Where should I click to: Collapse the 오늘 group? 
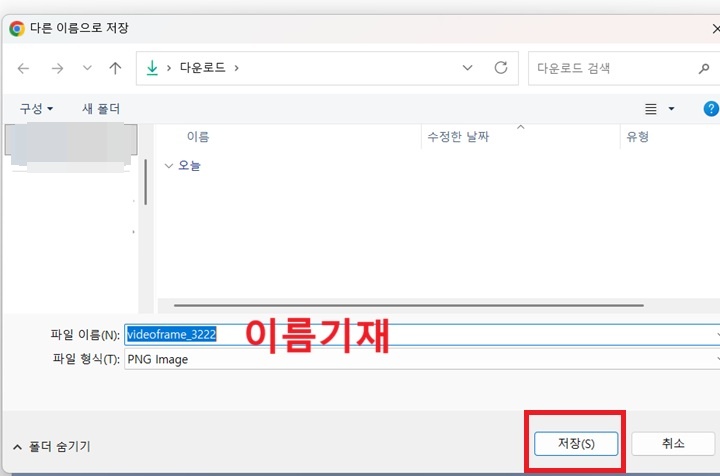click(x=169, y=166)
